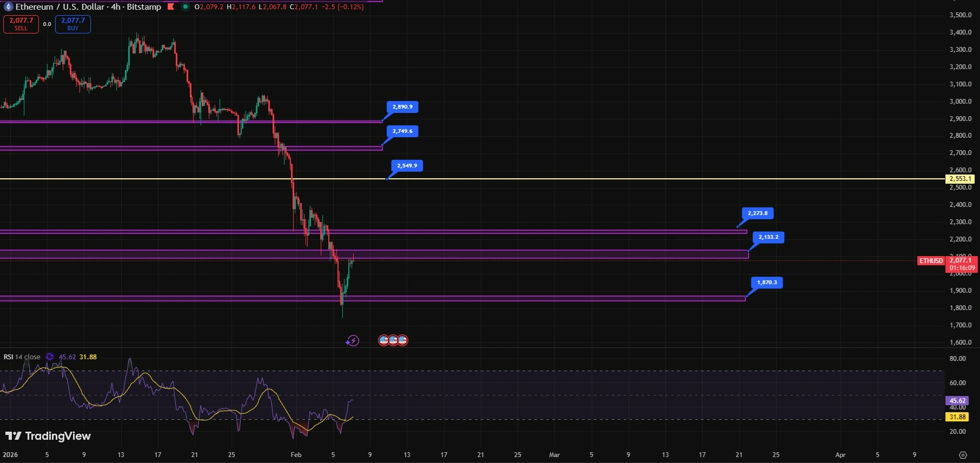The width and height of the screenshot is (980, 463).
Task: Click the purple 45.62 RSI axis tag
Action: (x=957, y=401)
